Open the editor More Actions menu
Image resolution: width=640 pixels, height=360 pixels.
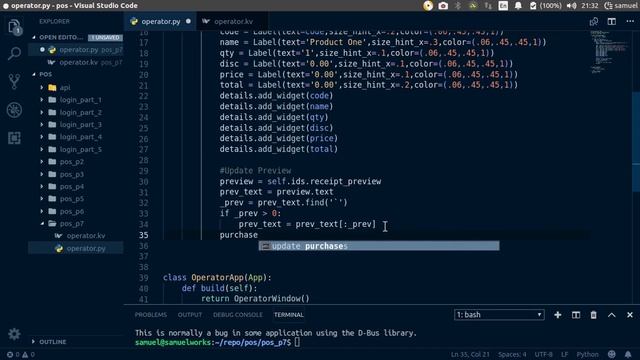(x=630, y=21)
